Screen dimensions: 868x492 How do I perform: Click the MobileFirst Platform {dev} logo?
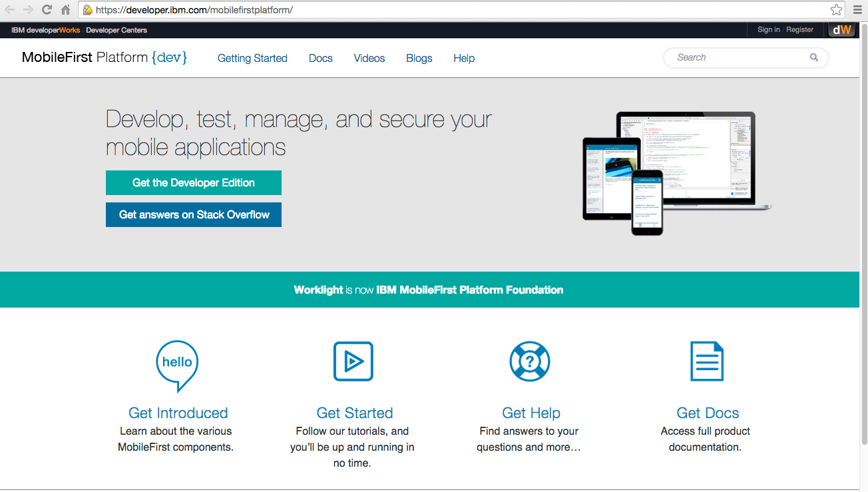[105, 57]
